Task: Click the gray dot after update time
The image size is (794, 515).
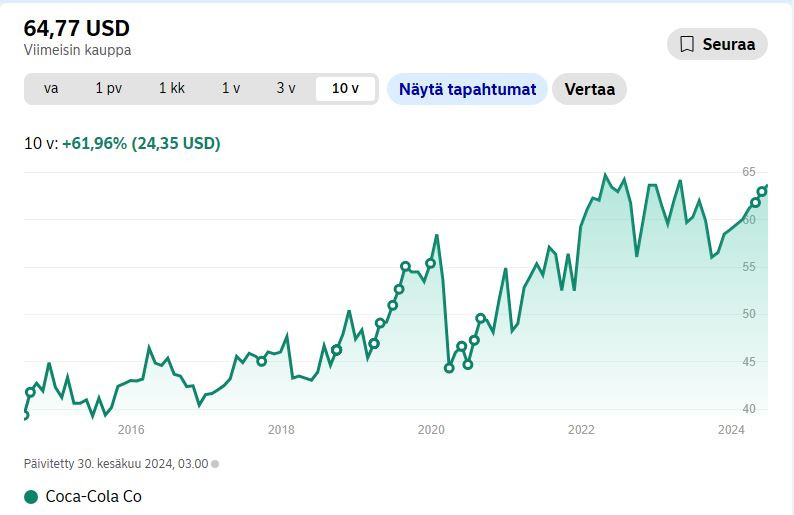Action: [x=215, y=464]
